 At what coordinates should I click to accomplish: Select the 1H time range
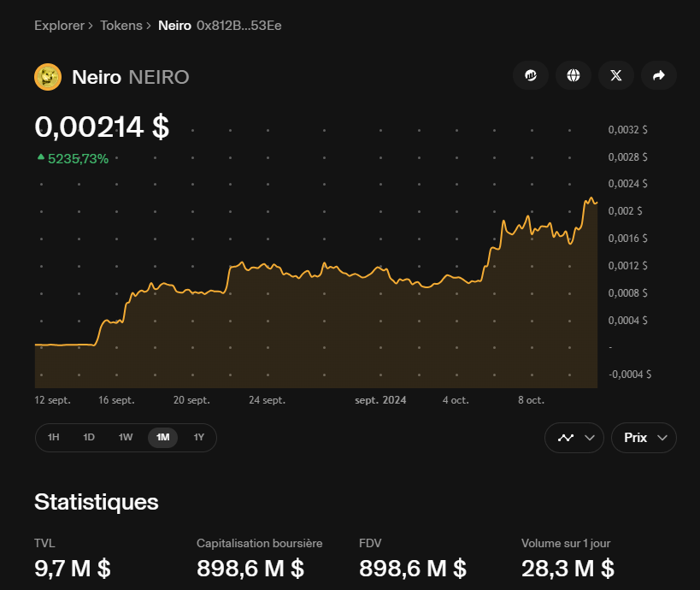(54, 438)
